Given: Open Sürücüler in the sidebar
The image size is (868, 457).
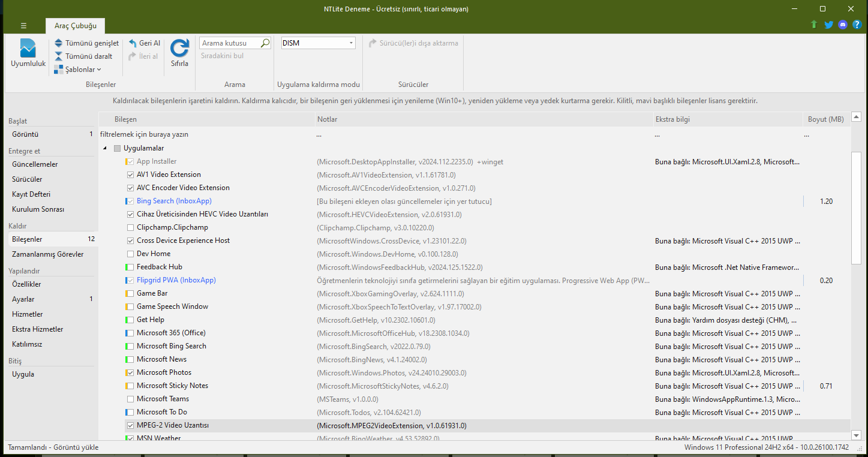Looking at the screenshot, I should coord(51,179).
